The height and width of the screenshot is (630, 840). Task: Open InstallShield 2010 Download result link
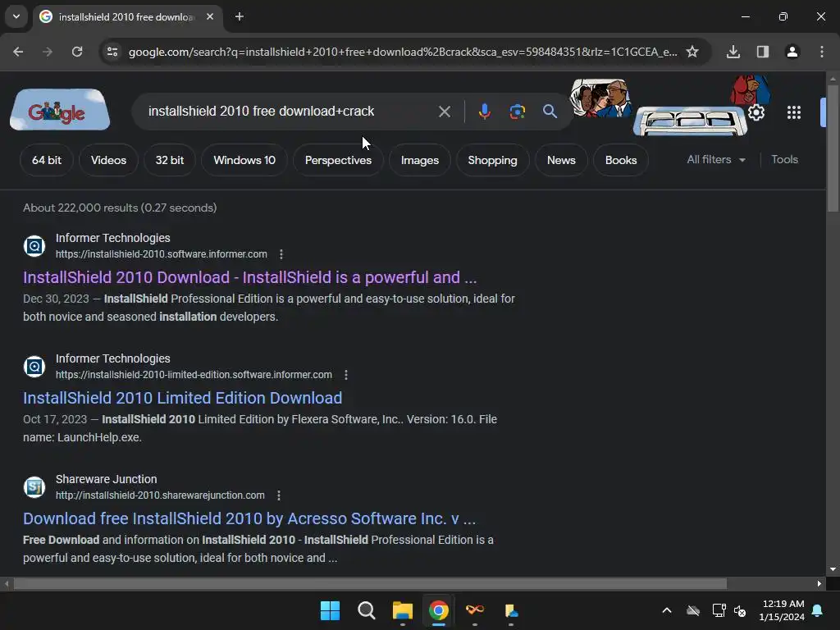[249, 277]
